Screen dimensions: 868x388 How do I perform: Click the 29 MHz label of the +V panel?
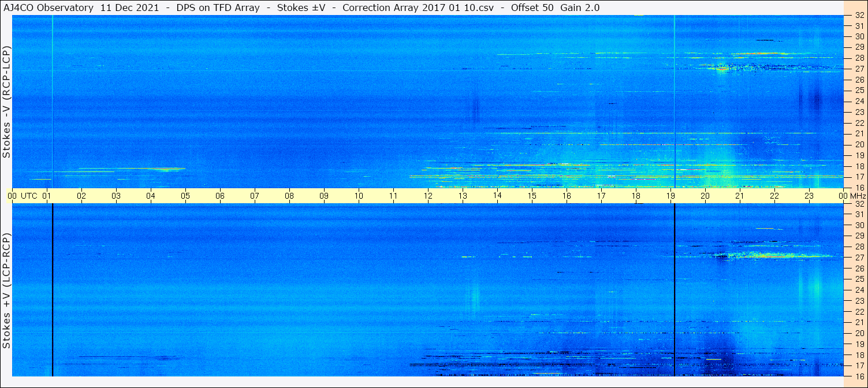[859, 236]
